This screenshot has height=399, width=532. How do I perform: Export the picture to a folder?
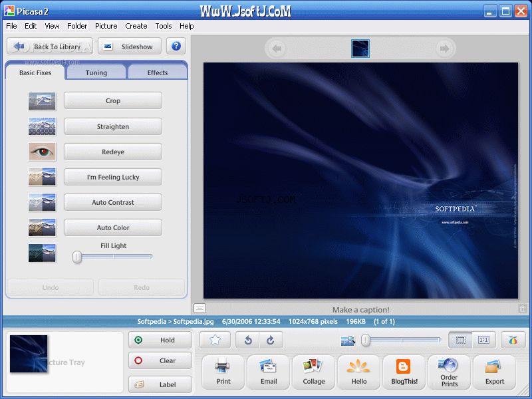(x=494, y=372)
